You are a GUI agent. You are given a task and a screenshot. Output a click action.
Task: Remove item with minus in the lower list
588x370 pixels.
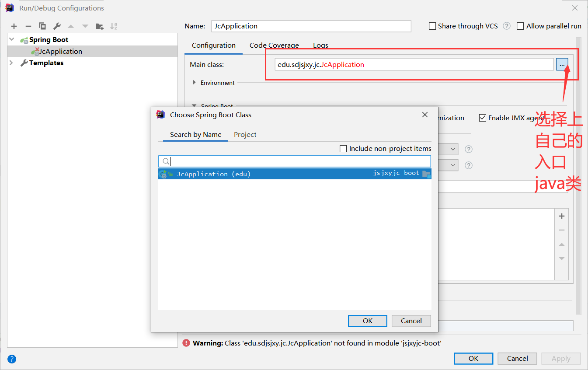pyautogui.click(x=562, y=230)
